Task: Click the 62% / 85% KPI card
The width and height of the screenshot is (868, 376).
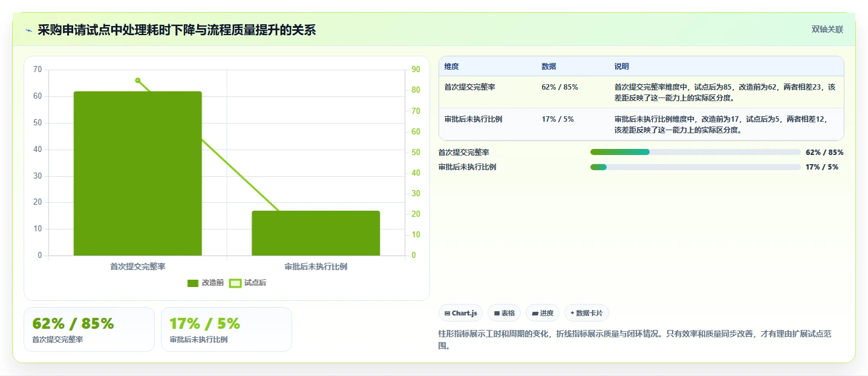Action: pos(90,329)
